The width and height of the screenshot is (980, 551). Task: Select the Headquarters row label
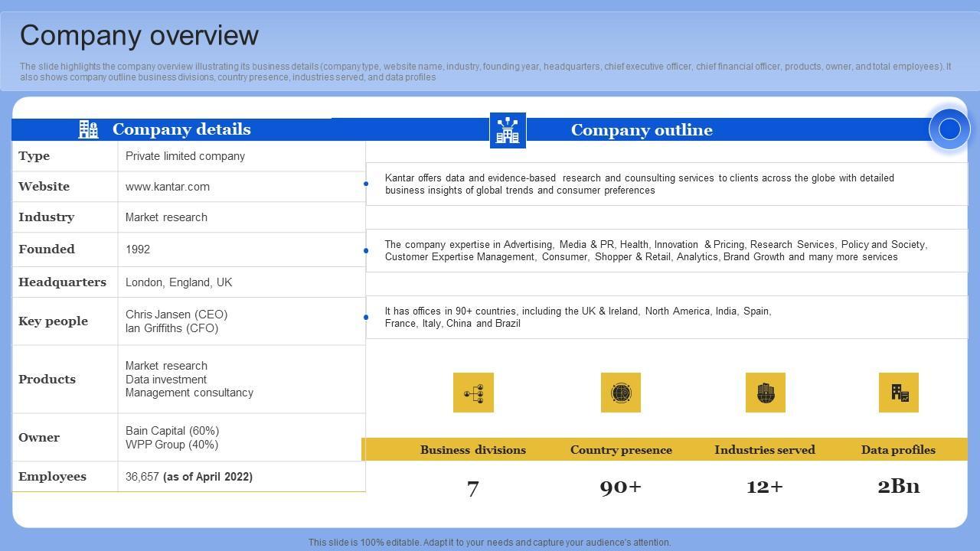click(x=62, y=282)
